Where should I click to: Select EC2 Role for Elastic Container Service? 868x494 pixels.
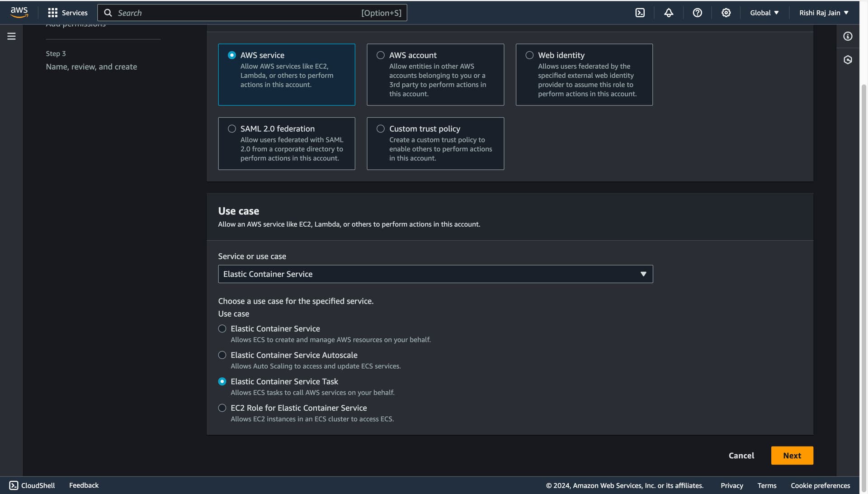pos(222,408)
